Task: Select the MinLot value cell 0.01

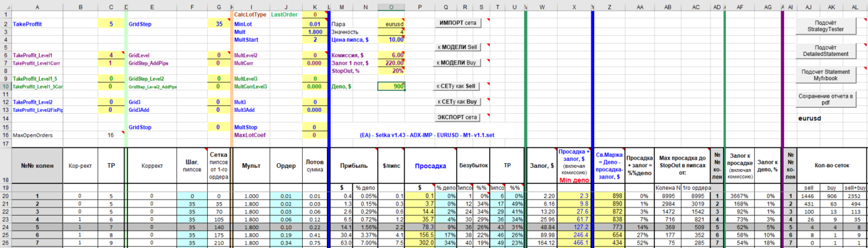Action: [x=315, y=24]
